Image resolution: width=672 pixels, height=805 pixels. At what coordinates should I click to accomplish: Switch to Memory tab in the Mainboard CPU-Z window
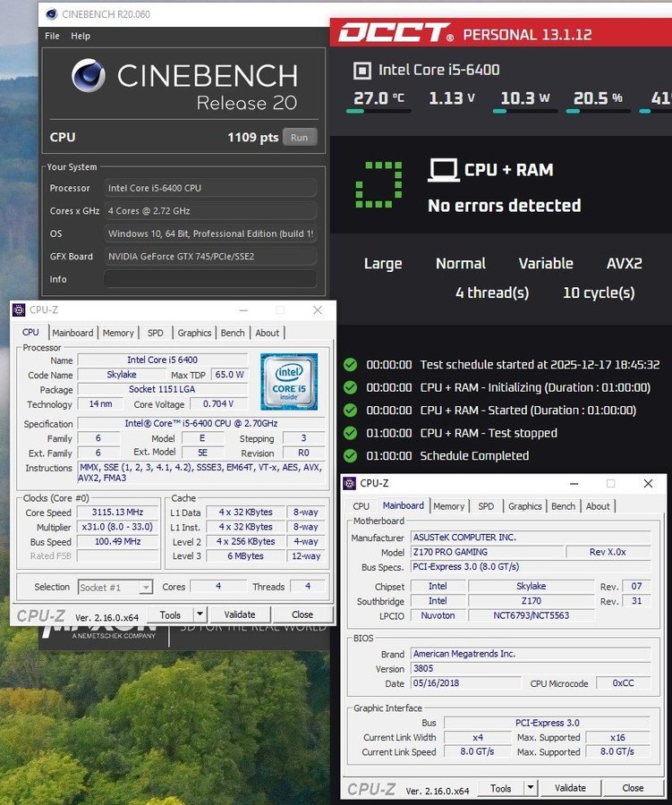click(448, 506)
